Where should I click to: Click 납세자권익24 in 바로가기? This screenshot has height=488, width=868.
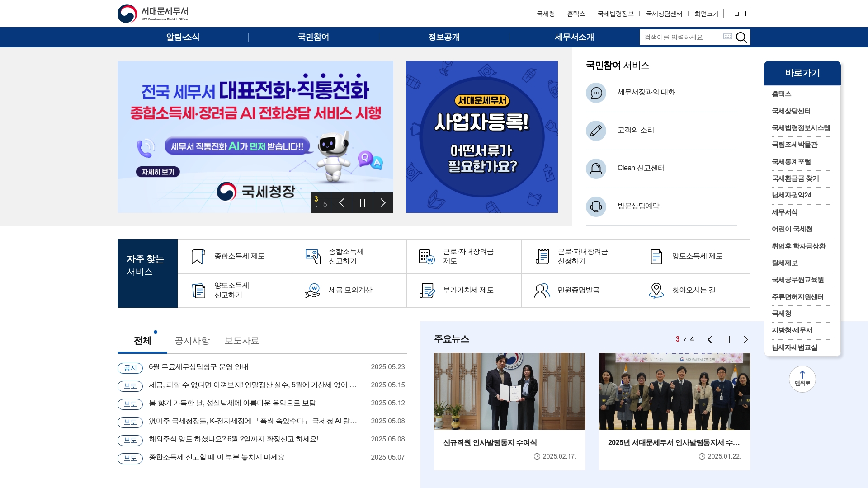792,195
